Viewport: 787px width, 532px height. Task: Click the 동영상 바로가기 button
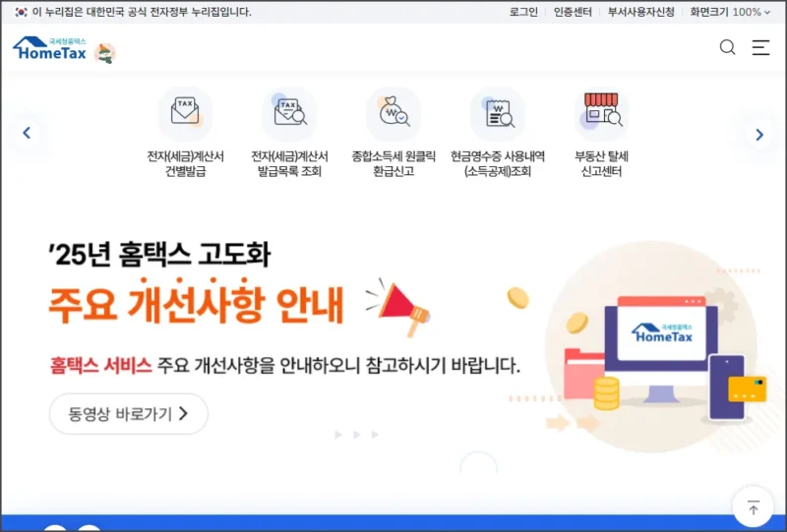[x=129, y=414]
